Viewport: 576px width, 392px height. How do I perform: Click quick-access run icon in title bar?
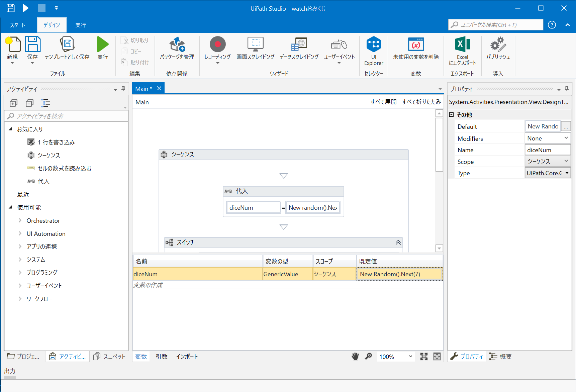coord(25,8)
